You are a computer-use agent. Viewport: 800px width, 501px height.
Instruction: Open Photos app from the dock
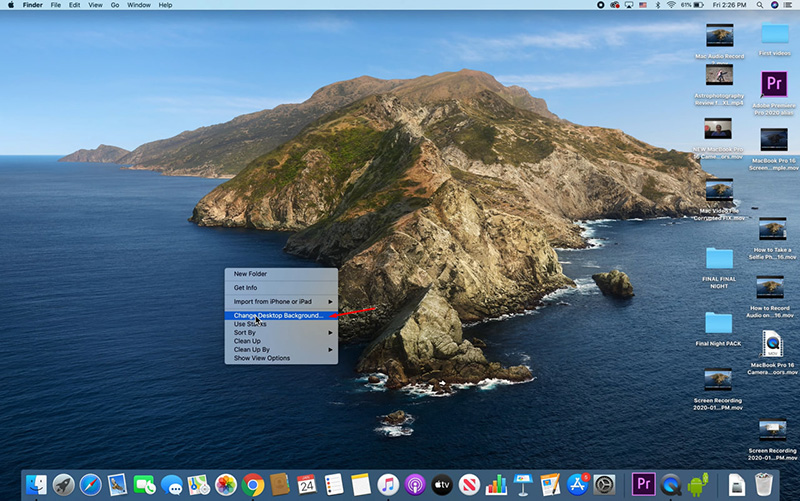click(x=226, y=485)
